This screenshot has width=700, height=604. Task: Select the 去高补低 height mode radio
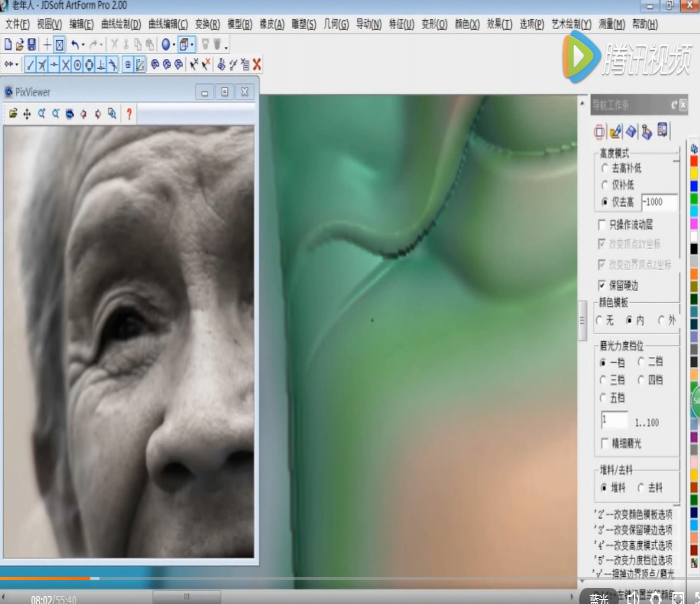[x=603, y=168]
